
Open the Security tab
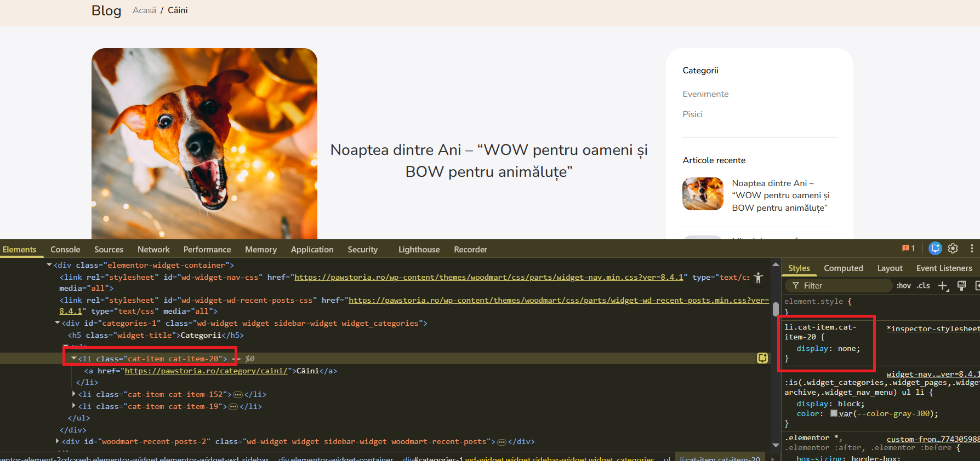click(x=363, y=250)
